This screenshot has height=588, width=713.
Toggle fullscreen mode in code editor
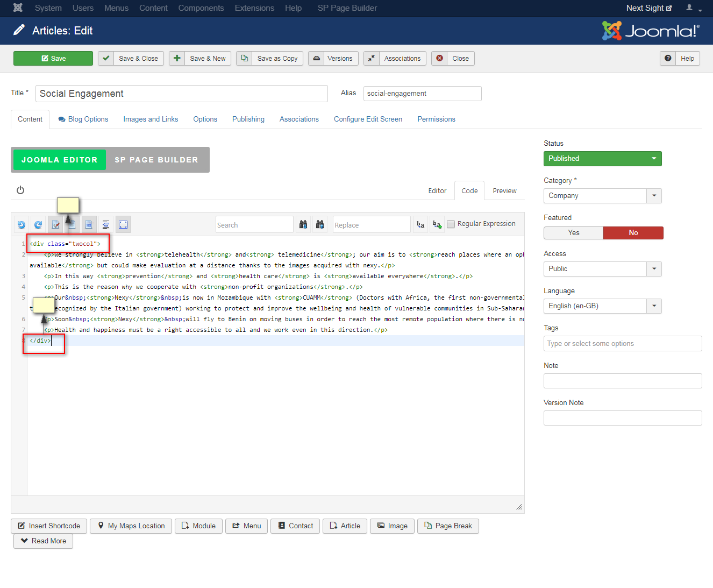coord(123,225)
